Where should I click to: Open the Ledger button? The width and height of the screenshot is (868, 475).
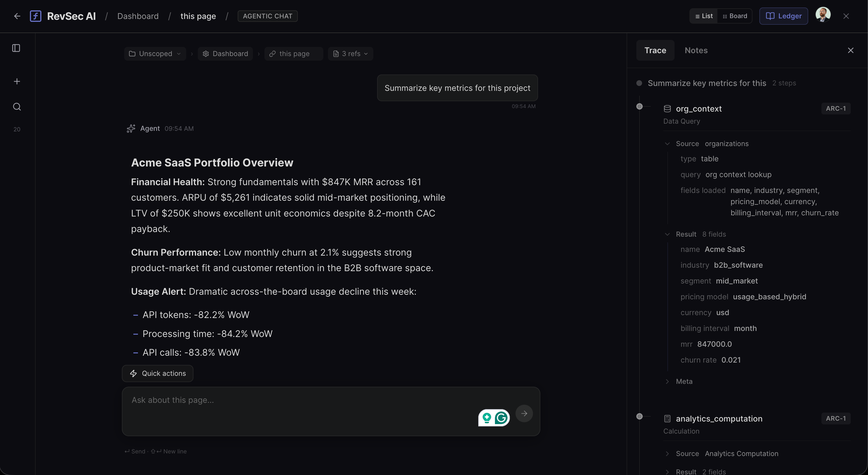point(783,16)
